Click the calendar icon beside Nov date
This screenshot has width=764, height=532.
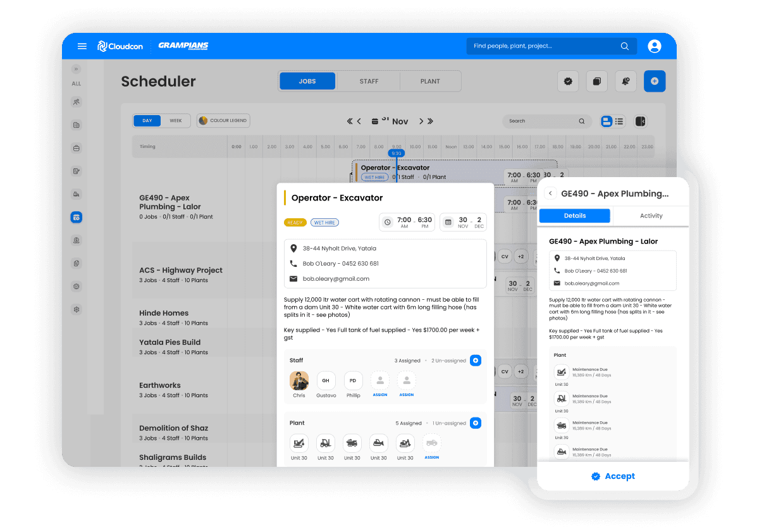click(375, 121)
